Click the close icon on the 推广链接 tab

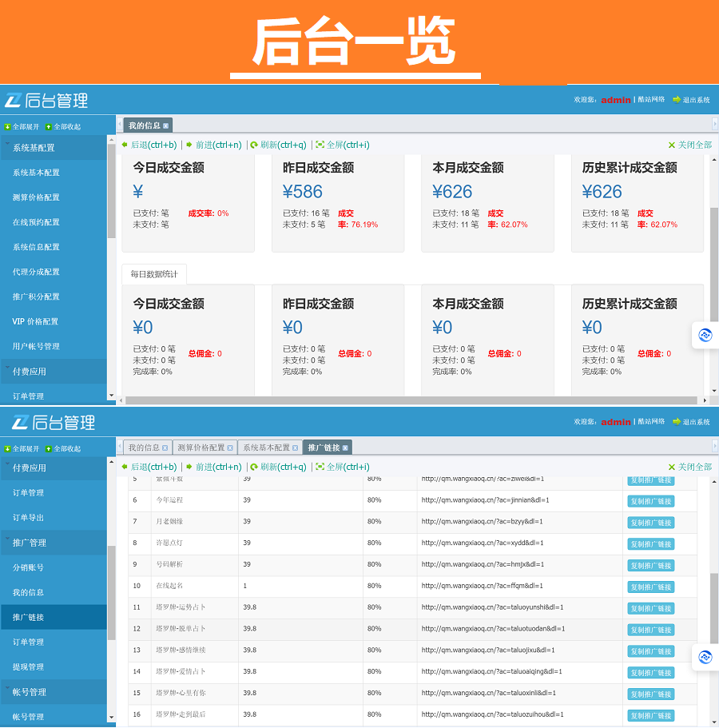pos(345,448)
